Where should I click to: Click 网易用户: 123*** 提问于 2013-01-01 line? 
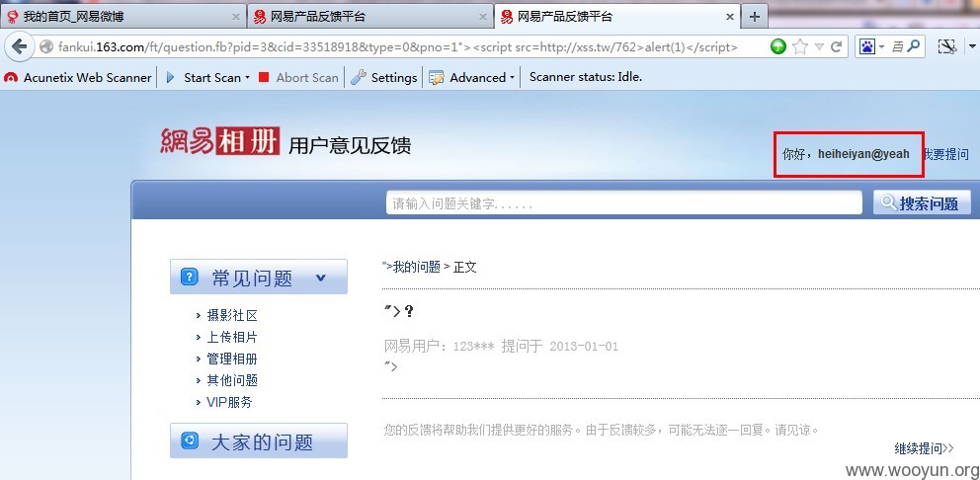501,347
